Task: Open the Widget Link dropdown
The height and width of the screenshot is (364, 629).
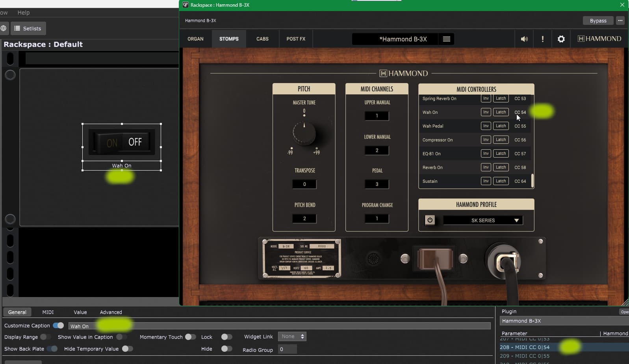Action: (x=292, y=336)
